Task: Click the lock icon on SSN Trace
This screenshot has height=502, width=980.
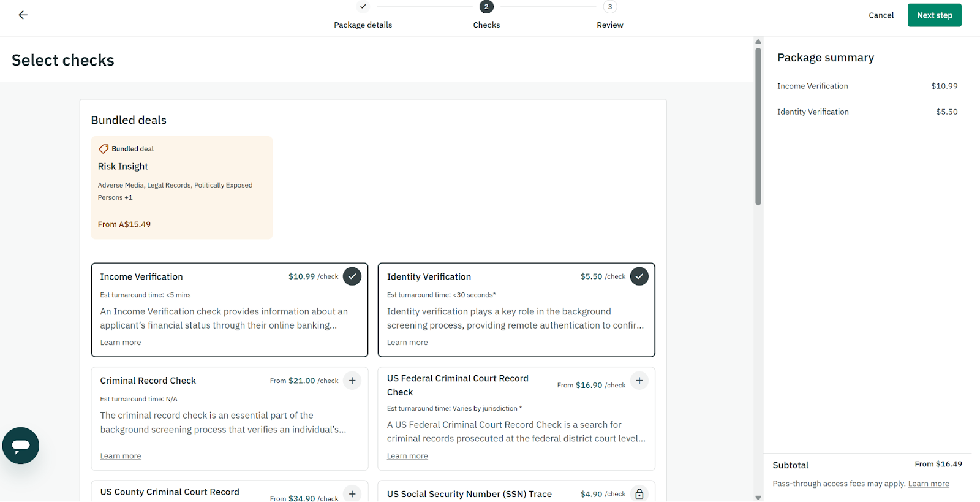Action: click(639, 494)
